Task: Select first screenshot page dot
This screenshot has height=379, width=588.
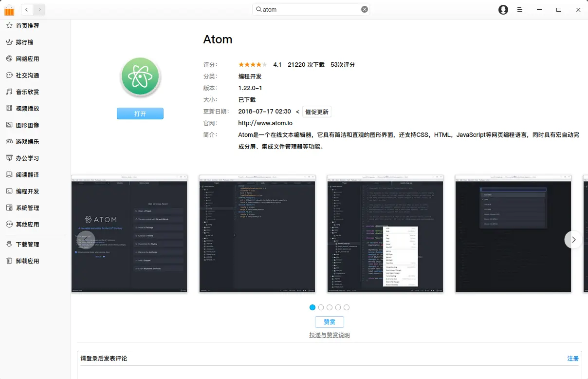Action: 312,307
